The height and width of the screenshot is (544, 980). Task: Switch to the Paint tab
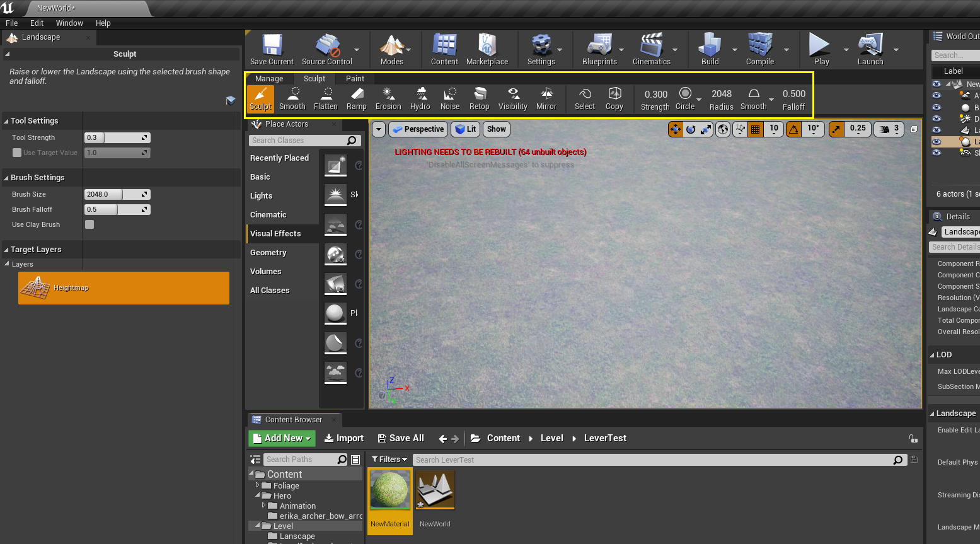tap(355, 79)
